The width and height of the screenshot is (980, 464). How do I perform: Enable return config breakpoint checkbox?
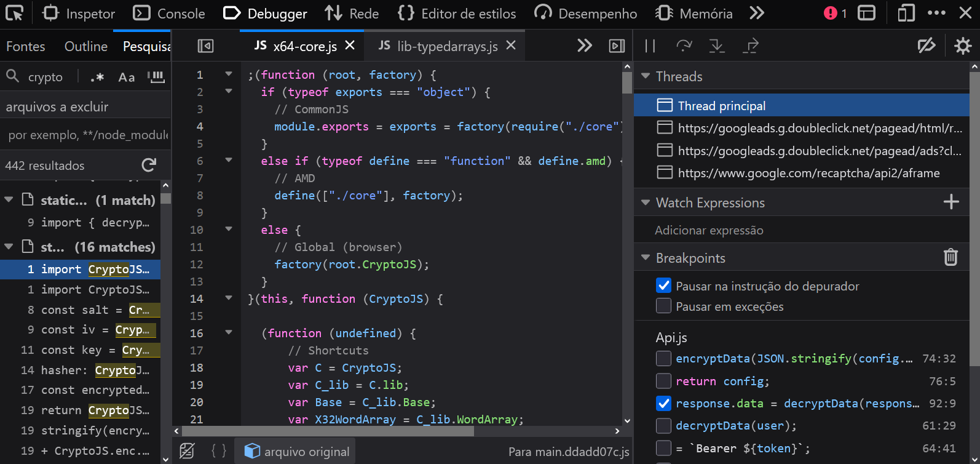(663, 381)
